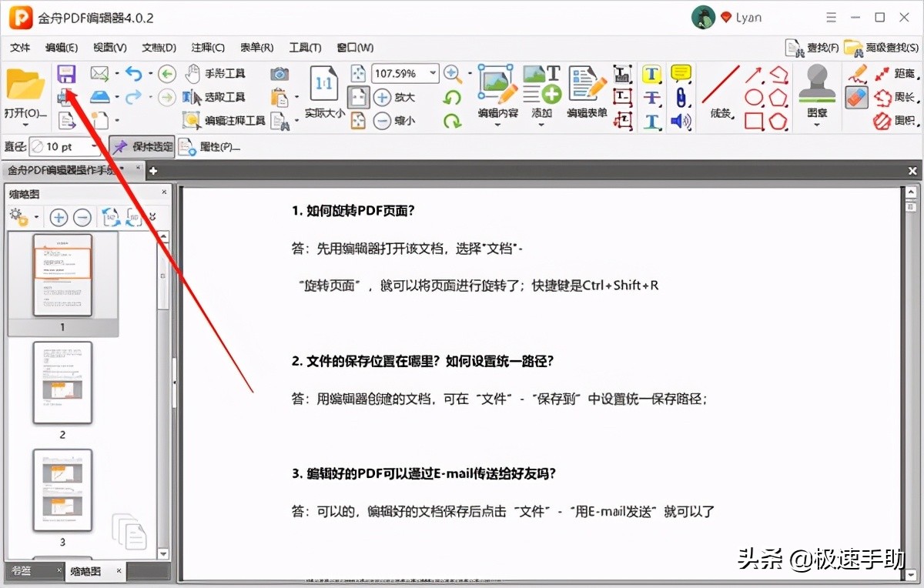Open the 文档(D) menu
Screen dimensions: 924x588
pos(158,47)
